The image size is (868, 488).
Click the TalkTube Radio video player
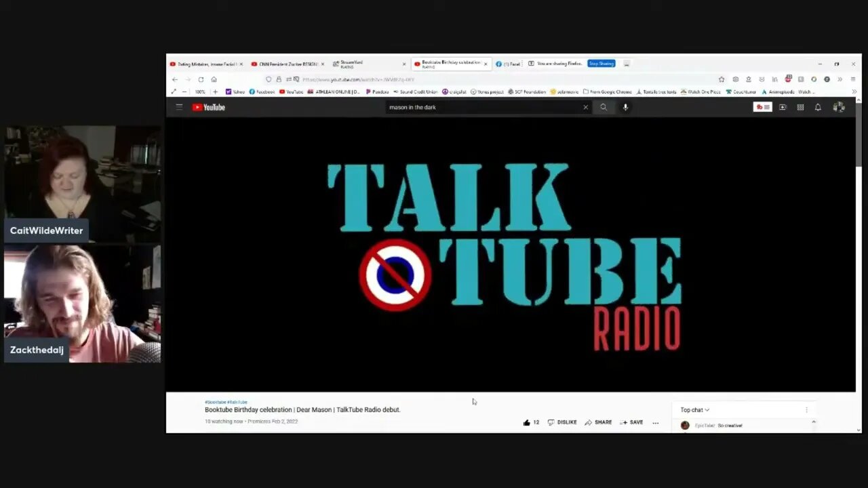tap(511, 255)
